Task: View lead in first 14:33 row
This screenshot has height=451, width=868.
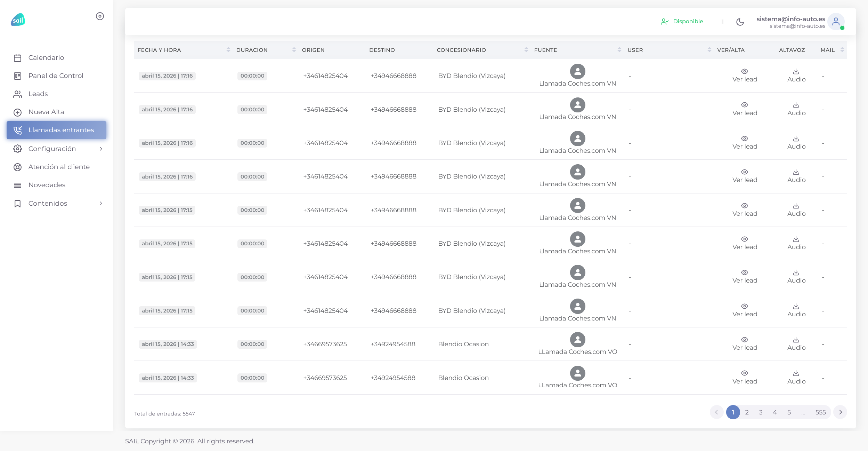Action: 745,344
